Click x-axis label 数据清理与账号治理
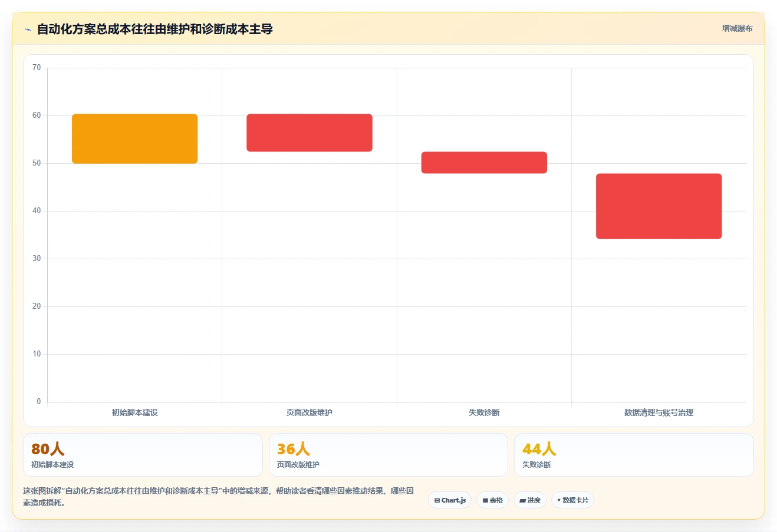 click(659, 412)
